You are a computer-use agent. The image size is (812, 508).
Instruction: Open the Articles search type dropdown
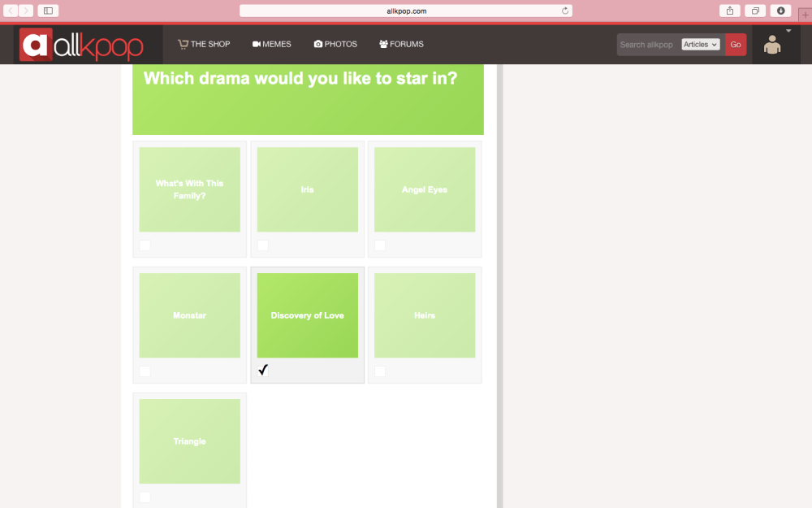pos(701,45)
